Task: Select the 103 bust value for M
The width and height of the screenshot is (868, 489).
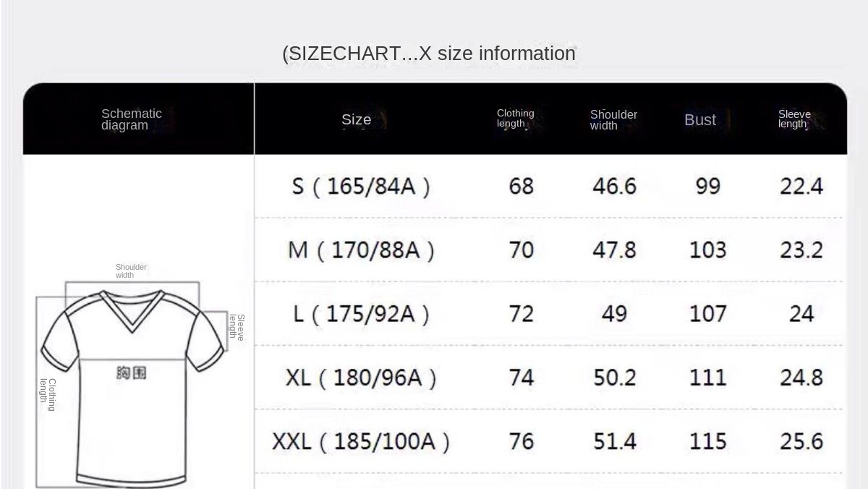Action: [707, 250]
